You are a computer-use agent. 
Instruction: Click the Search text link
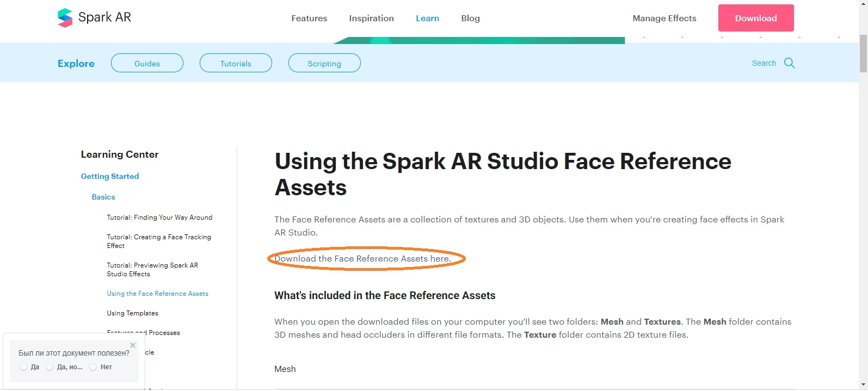coord(764,63)
